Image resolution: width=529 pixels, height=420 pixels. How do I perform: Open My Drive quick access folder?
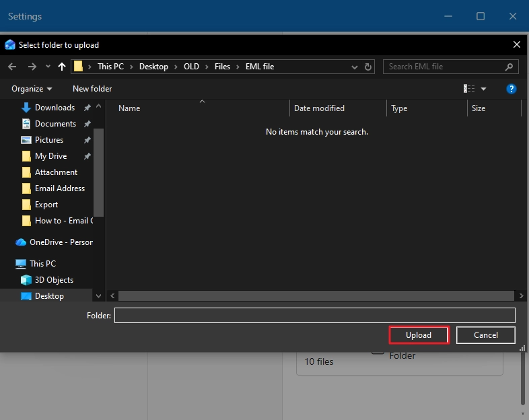coord(50,156)
